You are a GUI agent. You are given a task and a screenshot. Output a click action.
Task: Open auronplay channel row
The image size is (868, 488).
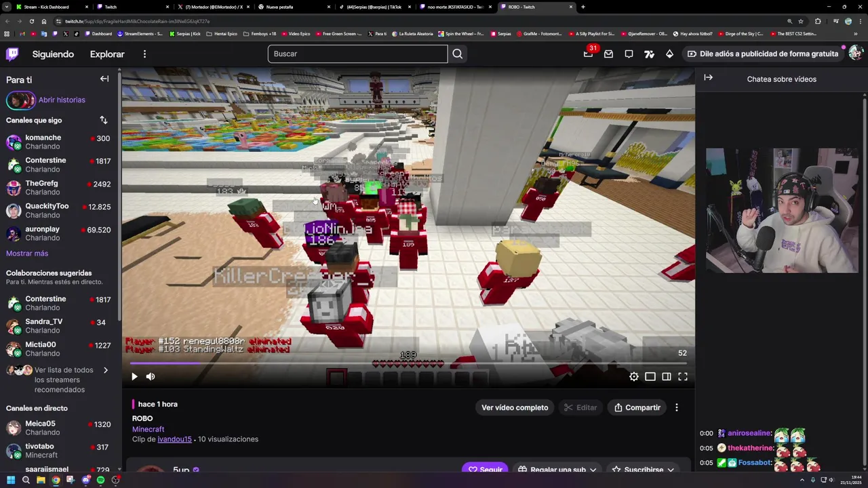coord(59,233)
